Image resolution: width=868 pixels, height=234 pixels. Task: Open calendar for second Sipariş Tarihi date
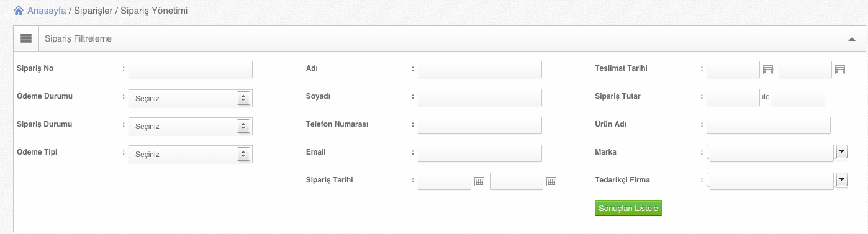click(551, 181)
